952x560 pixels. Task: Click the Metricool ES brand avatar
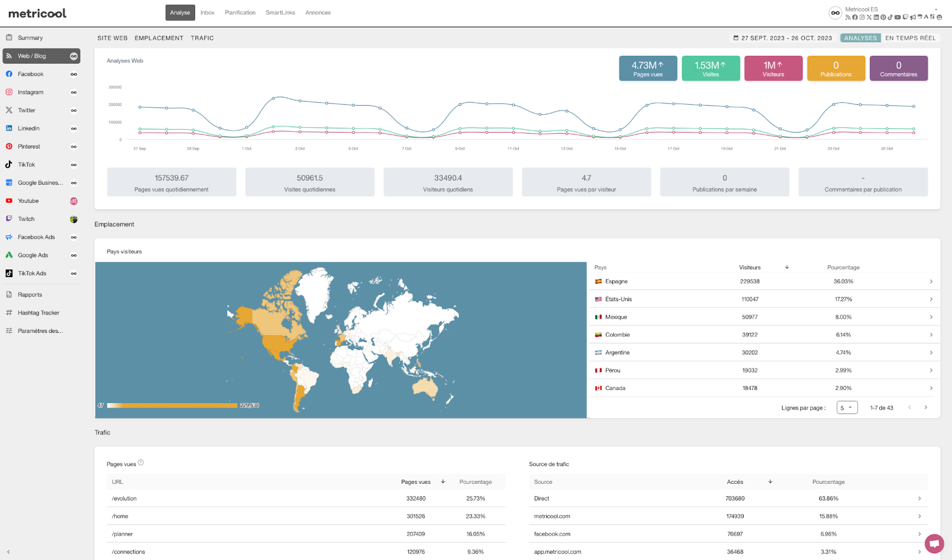point(835,12)
